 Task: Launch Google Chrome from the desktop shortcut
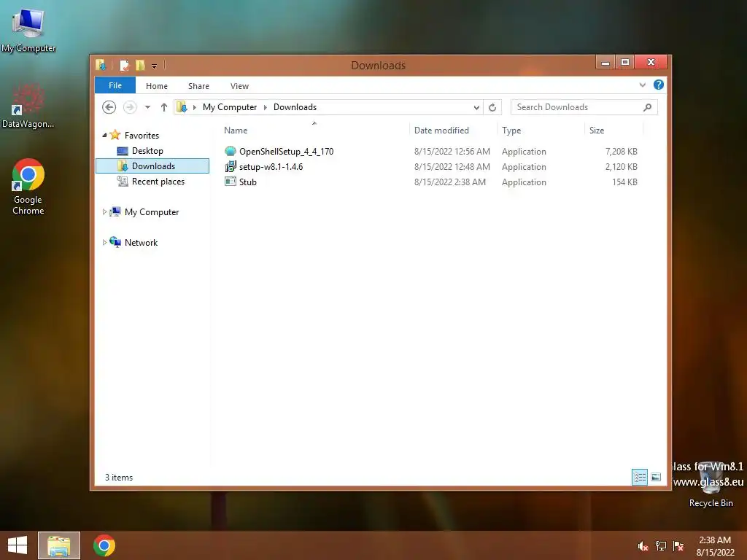click(x=28, y=187)
